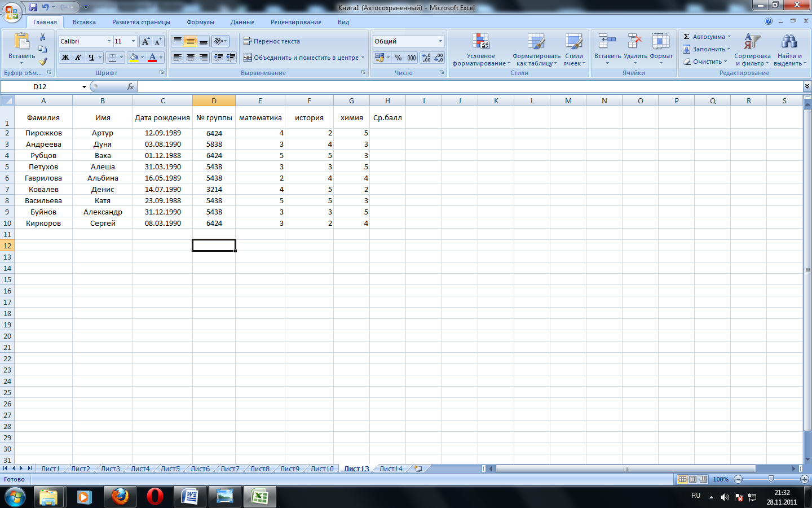Open the borders dropdown arrow
The width and height of the screenshot is (812, 508).
click(x=121, y=58)
